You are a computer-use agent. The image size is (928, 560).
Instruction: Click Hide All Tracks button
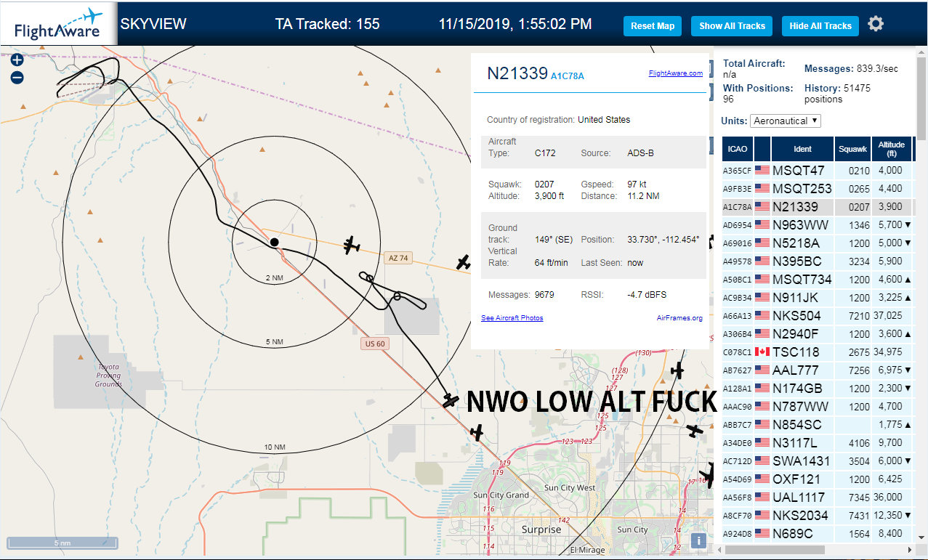(820, 26)
